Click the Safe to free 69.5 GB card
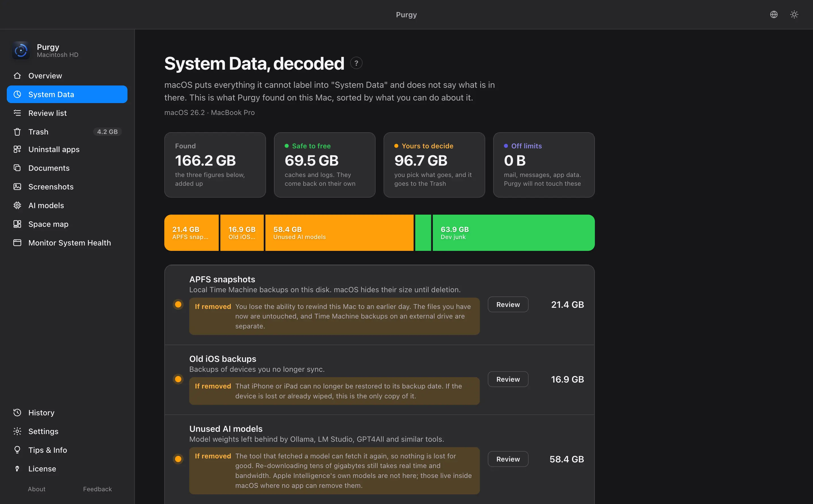Screen dimensions: 813x504 point(324,165)
